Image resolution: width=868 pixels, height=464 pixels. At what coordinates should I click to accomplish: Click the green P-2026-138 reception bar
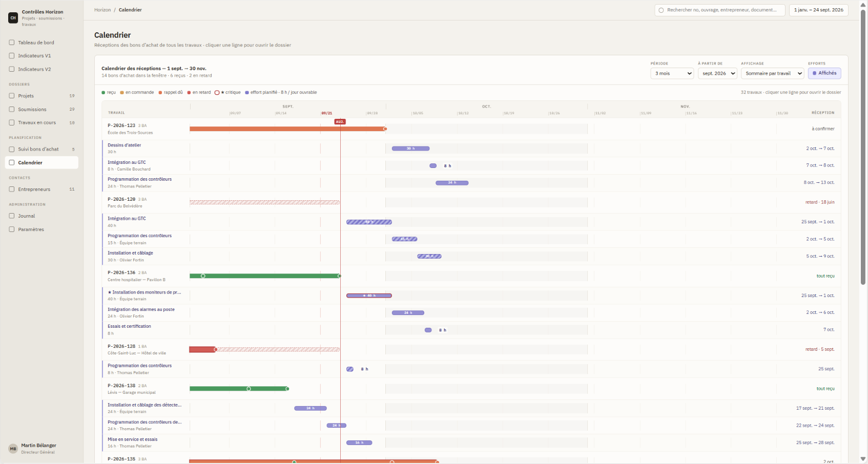(x=238, y=389)
